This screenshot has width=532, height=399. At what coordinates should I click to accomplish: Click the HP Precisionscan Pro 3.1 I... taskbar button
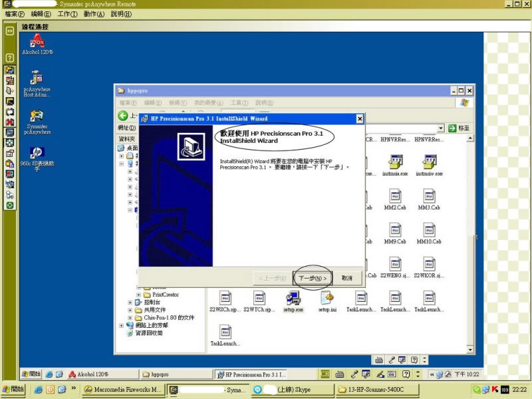[x=251, y=374]
